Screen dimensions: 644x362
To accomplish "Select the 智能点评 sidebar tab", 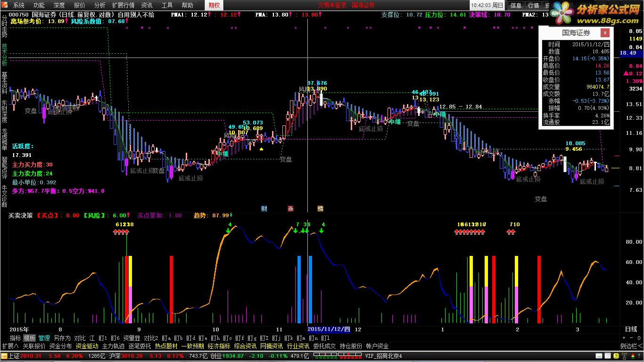I will tap(5, 168).
